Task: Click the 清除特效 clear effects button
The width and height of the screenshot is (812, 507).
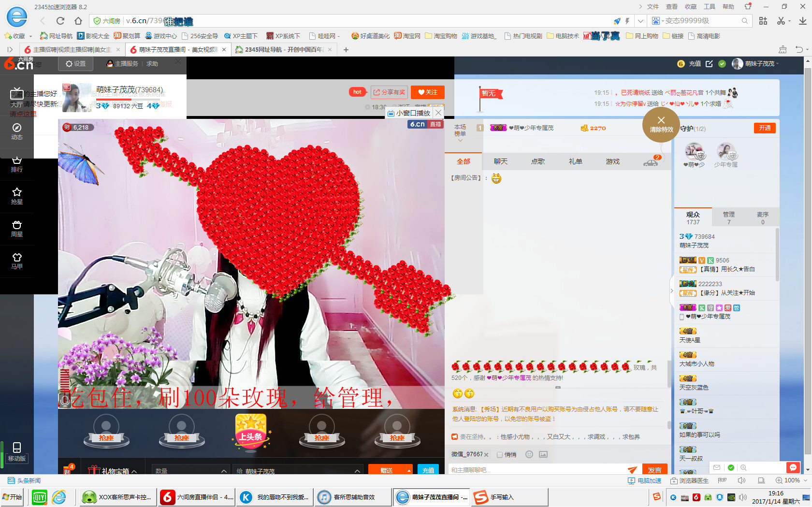Action: pos(661,125)
